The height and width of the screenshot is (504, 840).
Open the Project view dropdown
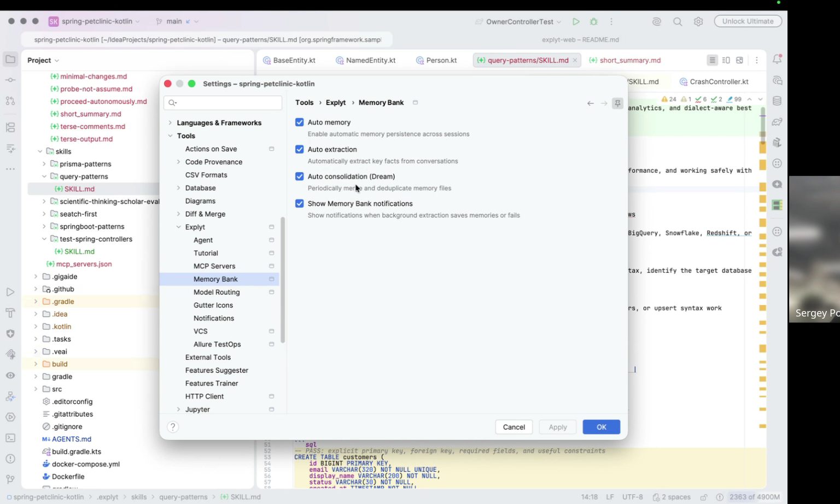click(43, 60)
